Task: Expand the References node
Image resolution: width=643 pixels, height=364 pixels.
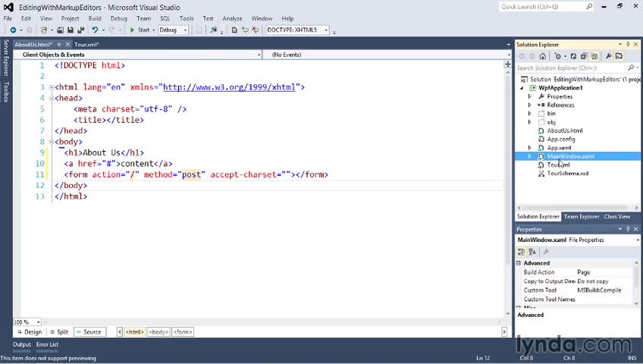Action: click(529, 105)
